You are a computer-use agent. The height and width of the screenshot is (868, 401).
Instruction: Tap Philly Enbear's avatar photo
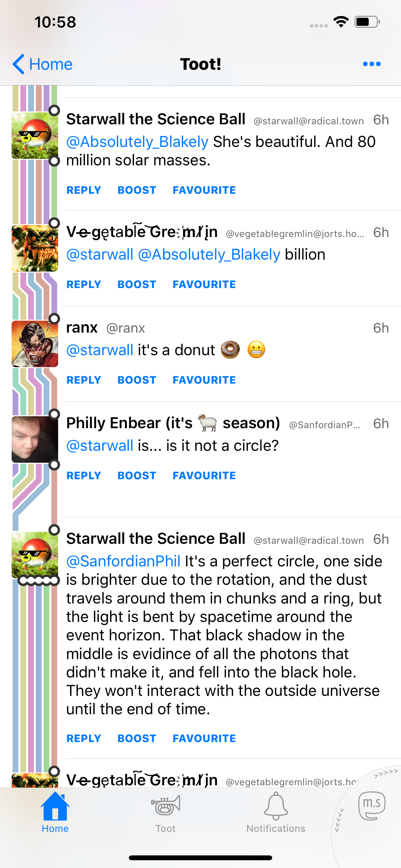coord(35,439)
